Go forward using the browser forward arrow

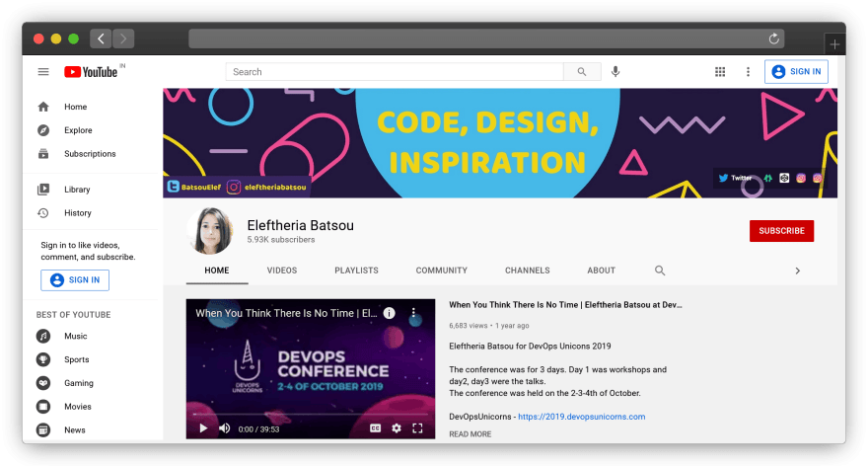pos(123,39)
